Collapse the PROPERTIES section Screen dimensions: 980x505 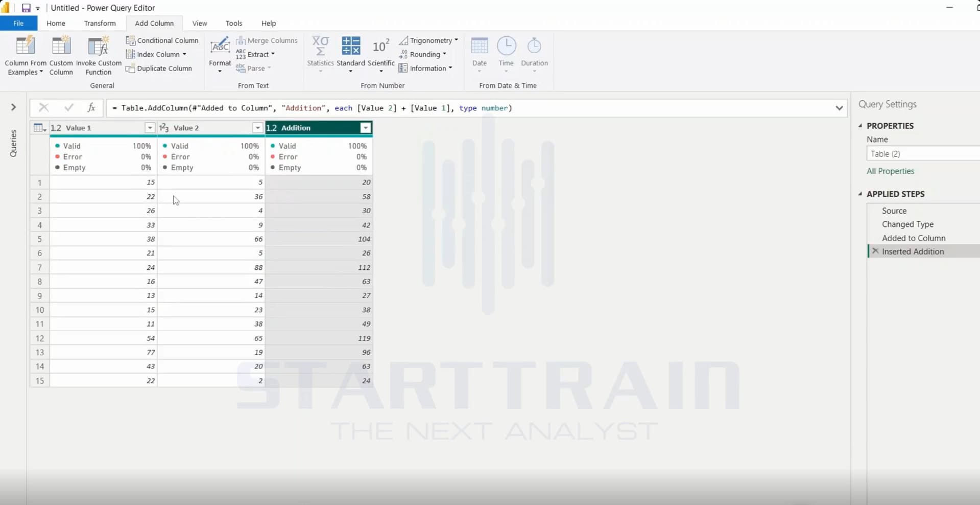861,126
